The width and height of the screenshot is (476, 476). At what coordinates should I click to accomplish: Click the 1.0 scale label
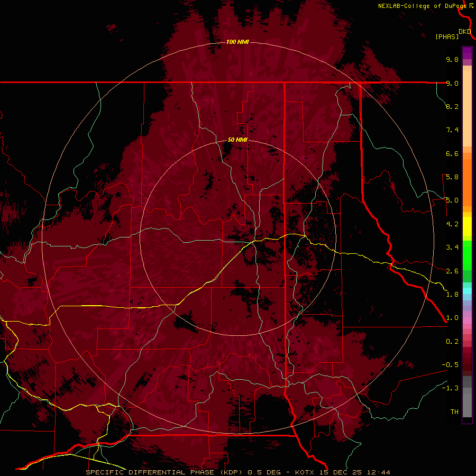452,318
